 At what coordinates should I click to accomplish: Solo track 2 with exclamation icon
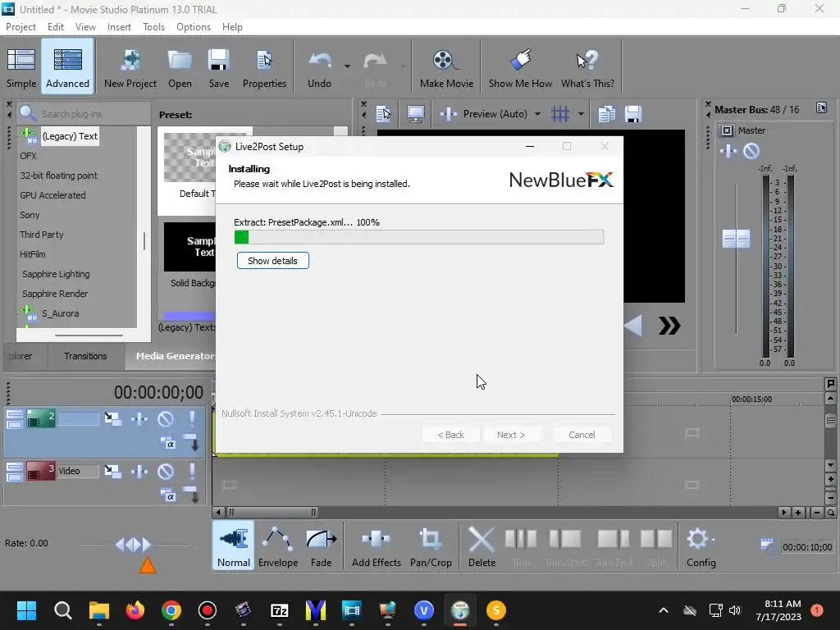click(x=191, y=418)
